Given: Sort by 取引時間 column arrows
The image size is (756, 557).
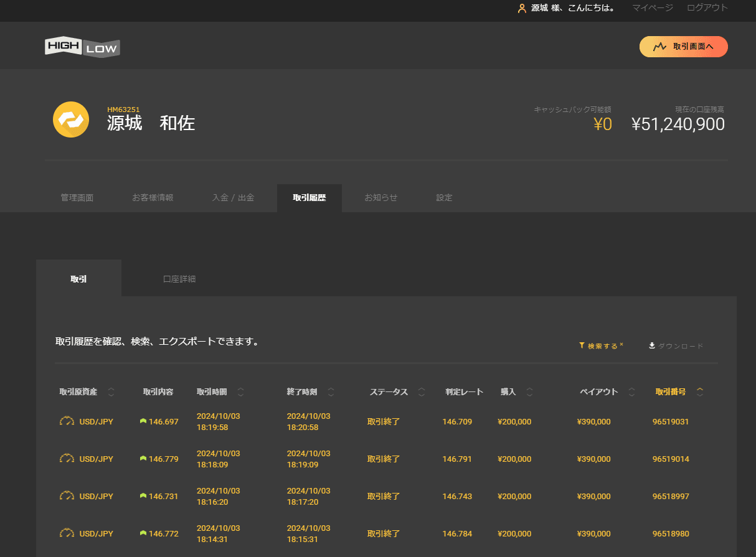Looking at the screenshot, I should coord(241,392).
